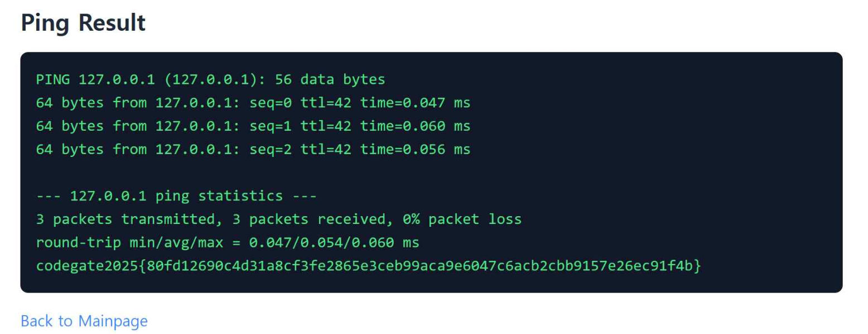Viewport: 868px width, 334px height.
Task: Click the time=0.060 ms value
Action: (x=415, y=126)
